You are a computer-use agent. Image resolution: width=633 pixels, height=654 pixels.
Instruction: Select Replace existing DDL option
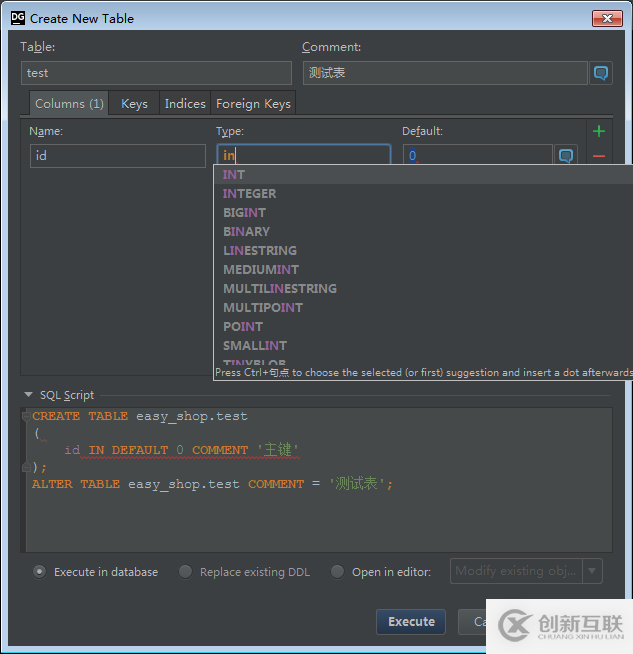click(x=186, y=572)
